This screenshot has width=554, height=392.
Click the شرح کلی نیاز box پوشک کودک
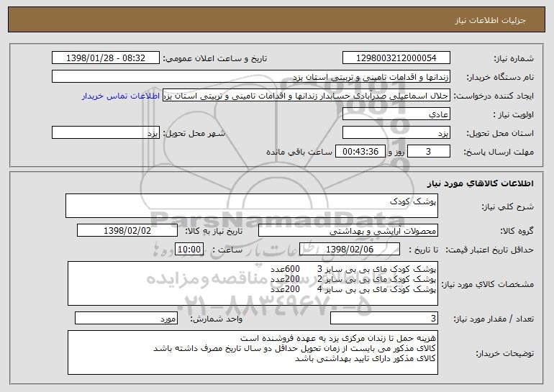[x=252, y=206]
